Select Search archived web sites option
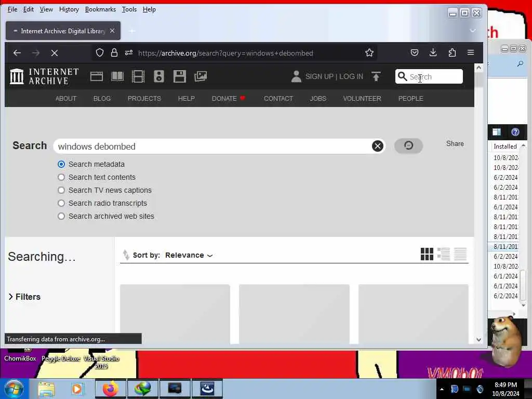The height and width of the screenshot is (399, 532). click(61, 216)
